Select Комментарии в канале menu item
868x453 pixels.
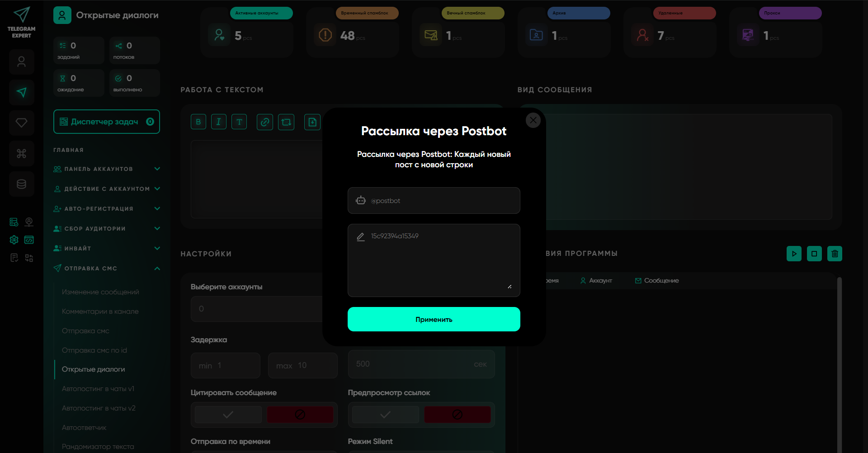point(100,311)
